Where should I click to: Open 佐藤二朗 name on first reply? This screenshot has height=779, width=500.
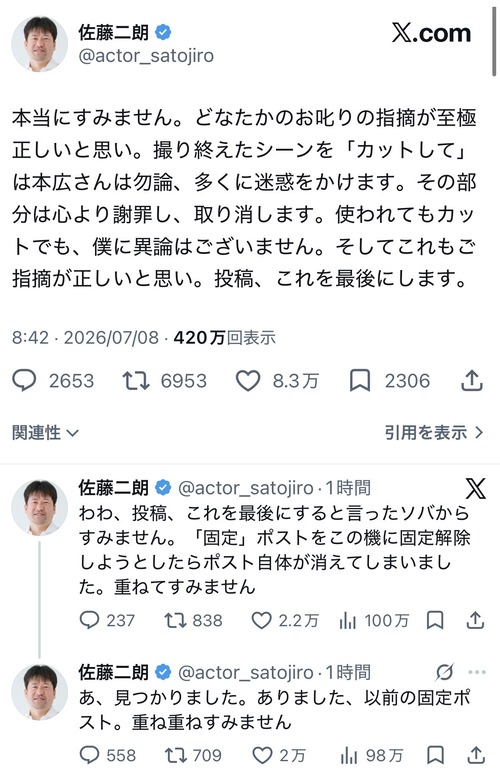pyautogui.click(x=113, y=488)
